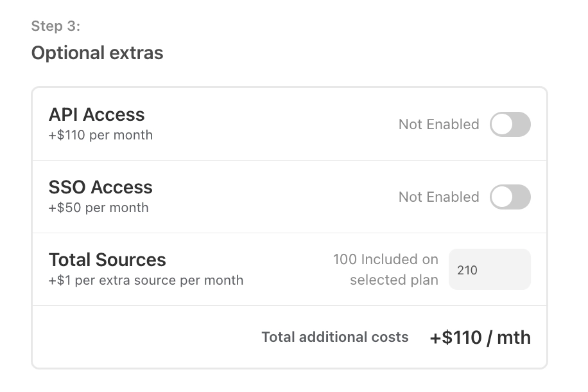Enable the SSO Access toggle
This screenshot has height=392, width=588.
tap(510, 197)
